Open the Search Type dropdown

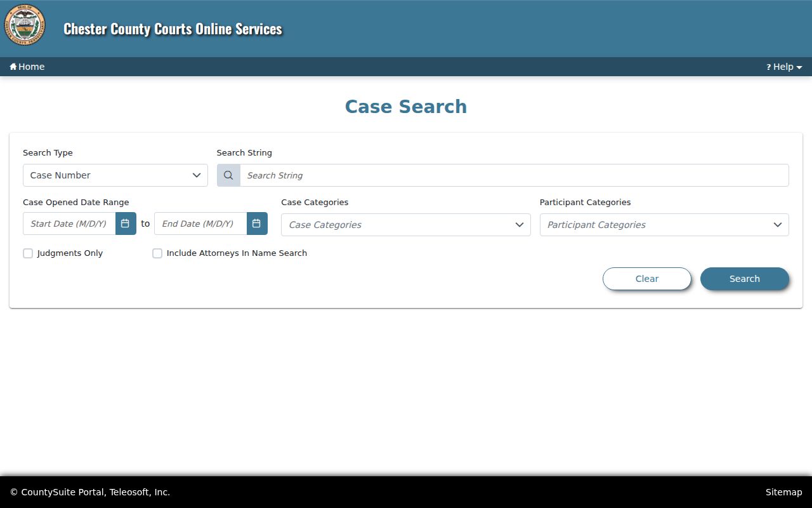click(x=115, y=175)
